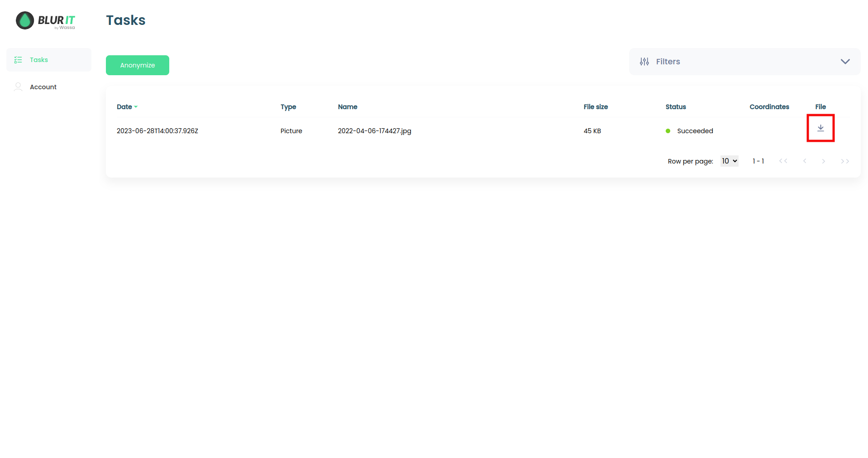This screenshot has height=458, width=868.
Task: Click the Status column header
Action: [675, 107]
